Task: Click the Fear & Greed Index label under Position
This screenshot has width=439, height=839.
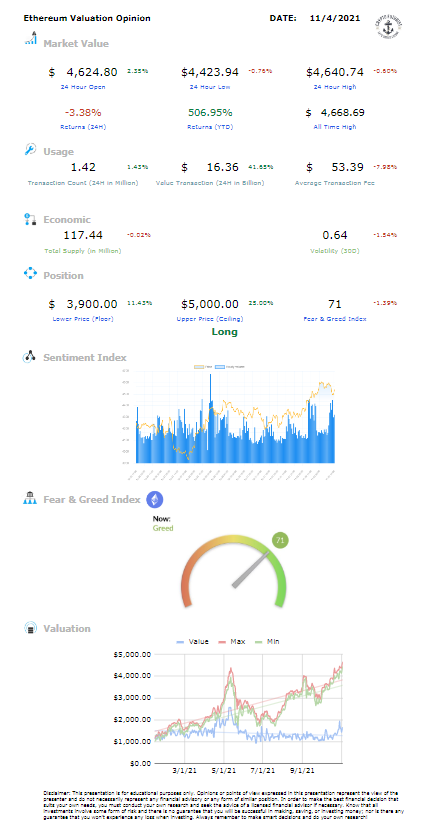Action: click(x=335, y=319)
